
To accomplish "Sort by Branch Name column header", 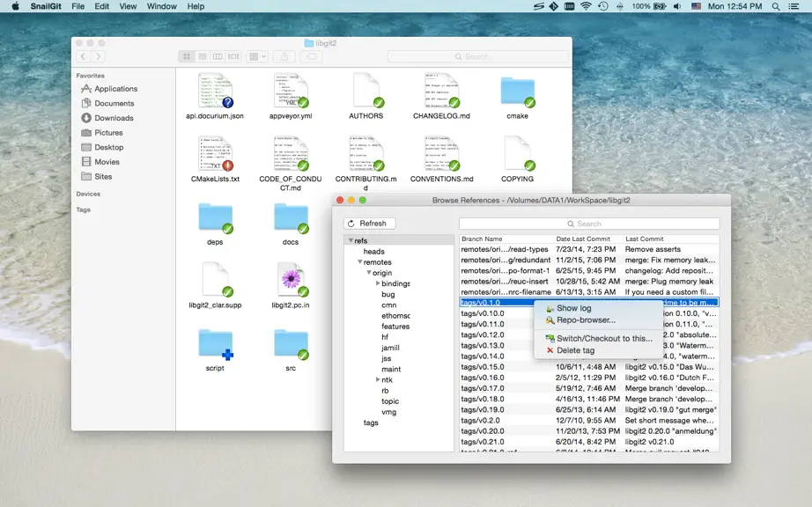I will (x=506, y=239).
